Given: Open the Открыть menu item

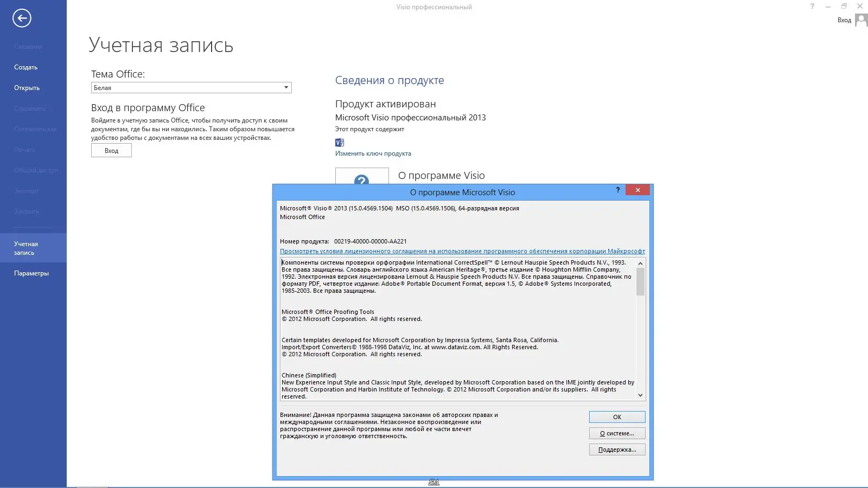Looking at the screenshot, I should 27,88.
